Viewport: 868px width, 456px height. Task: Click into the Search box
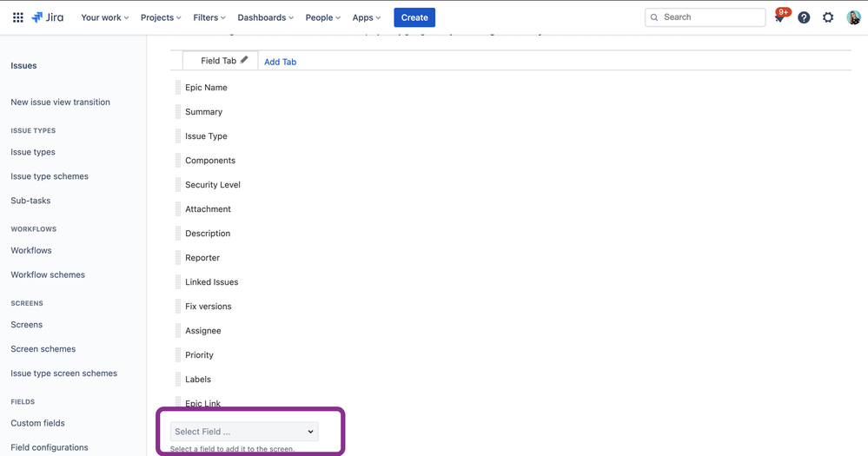pos(706,17)
